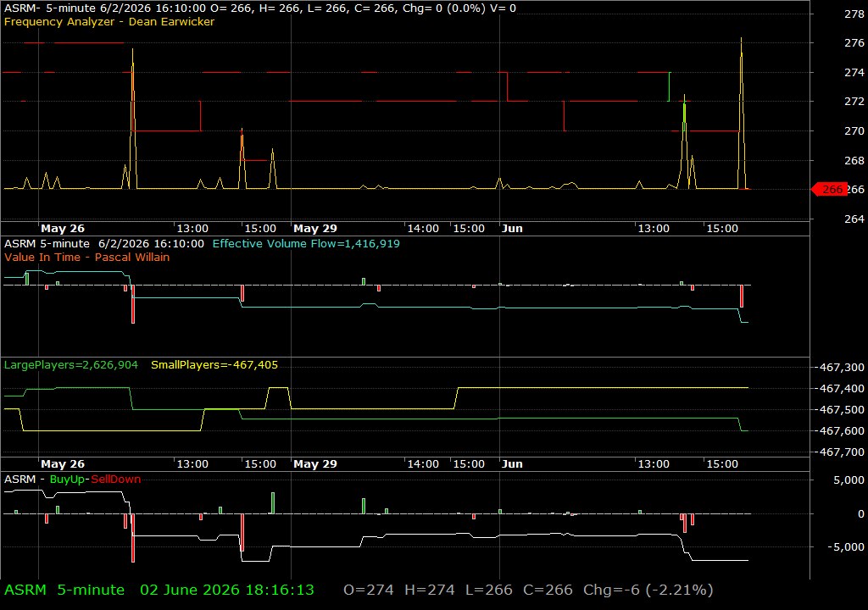This screenshot has height=610, width=868.
Task: Select the 268 price axis label
Action: [x=854, y=160]
